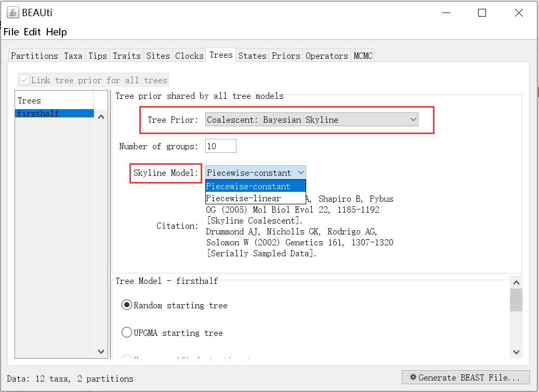Open the Help menu
The image size is (539, 392).
[56, 32]
